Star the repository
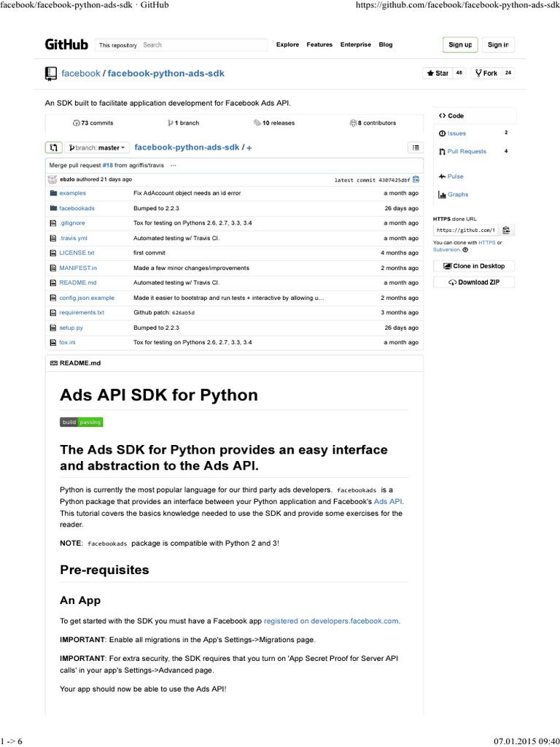This screenshot has height=747, width=560. point(437,73)
